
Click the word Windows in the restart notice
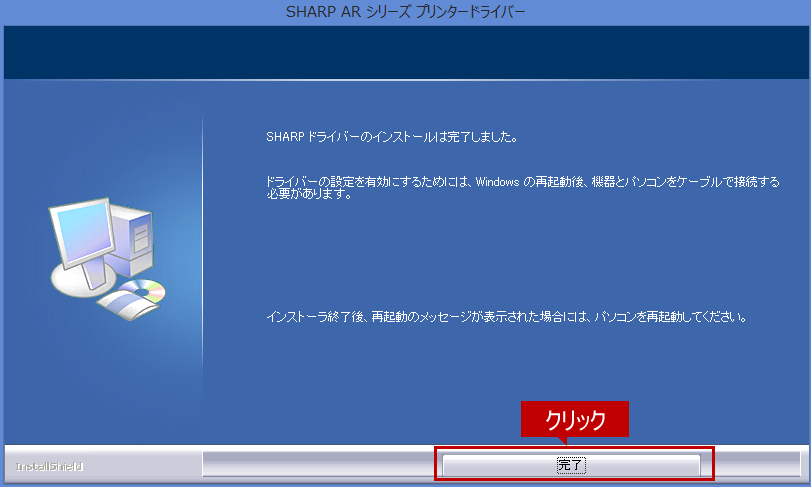[496, 181]
